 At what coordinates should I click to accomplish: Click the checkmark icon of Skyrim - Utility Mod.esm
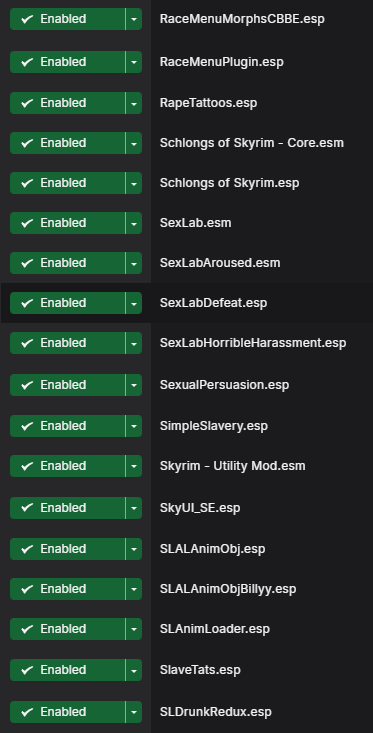pyautogui.click(x=27, y=466)
